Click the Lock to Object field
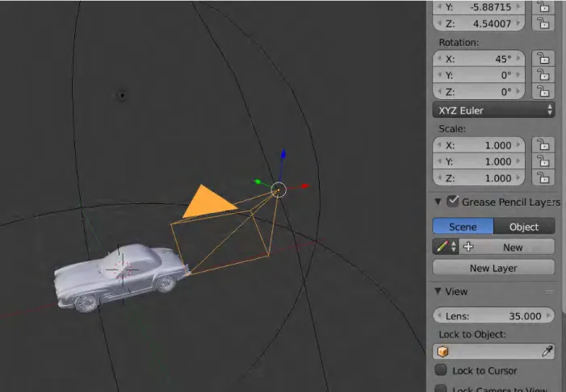 [x=493, y=351]
